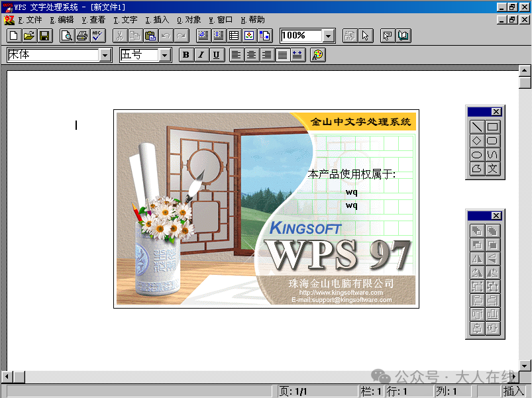This screenshot has height=398, width=532.
Task: Close the drawing tools palette
Action: pos(496,112)
